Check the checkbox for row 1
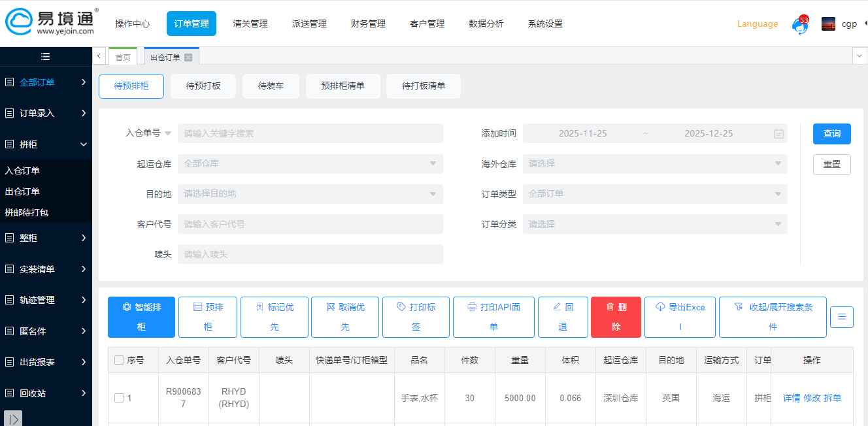The height and width of the screenshot is (426, 868). pyautogui.click(x=119, y=398)
